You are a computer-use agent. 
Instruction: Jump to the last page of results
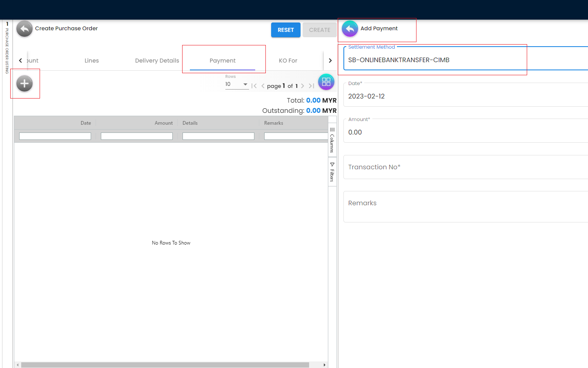click(312, 86)
